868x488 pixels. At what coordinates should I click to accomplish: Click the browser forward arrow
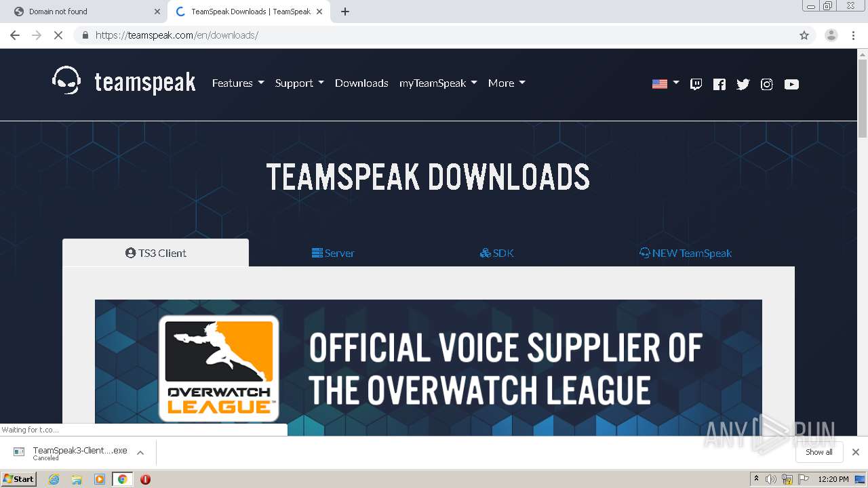coord(37,35)
